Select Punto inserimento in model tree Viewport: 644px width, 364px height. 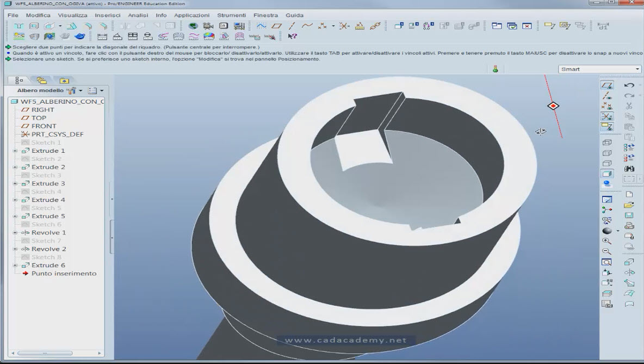64,274
